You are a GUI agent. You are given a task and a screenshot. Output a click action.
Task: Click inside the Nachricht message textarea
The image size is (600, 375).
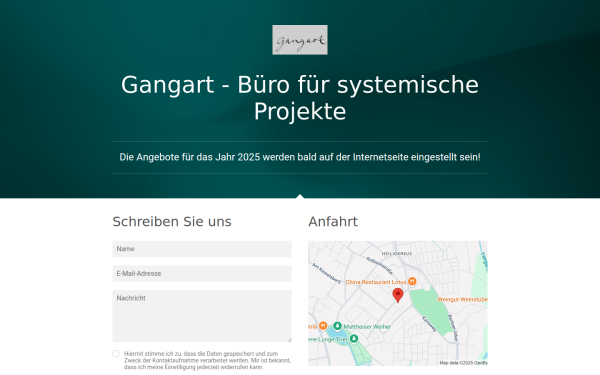pyautogui.click(x=202, y=316)
